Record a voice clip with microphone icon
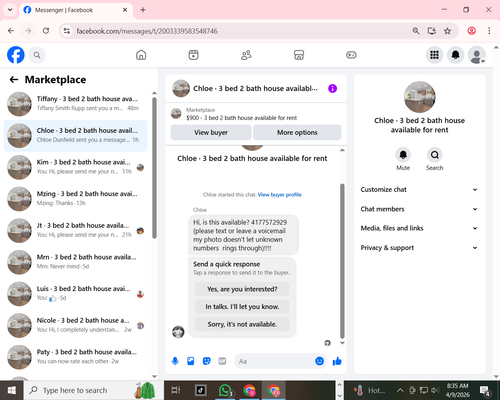500x400 pixels. pos(175,361)
